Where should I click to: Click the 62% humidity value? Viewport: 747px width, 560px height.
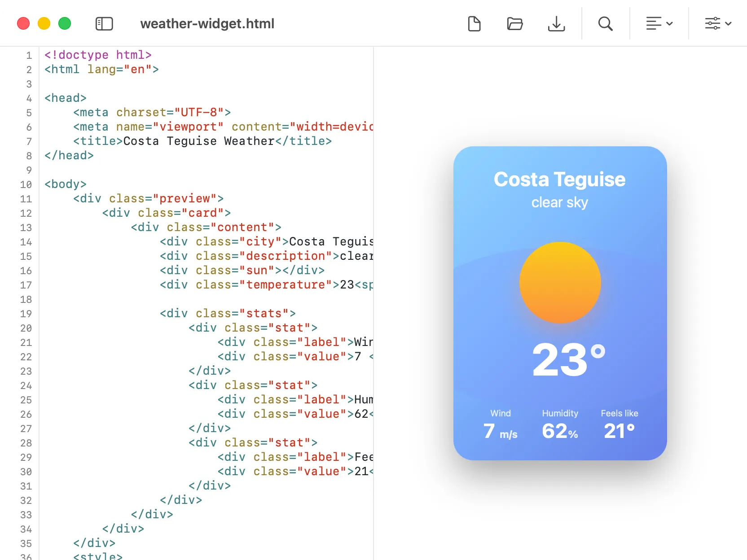560,431
